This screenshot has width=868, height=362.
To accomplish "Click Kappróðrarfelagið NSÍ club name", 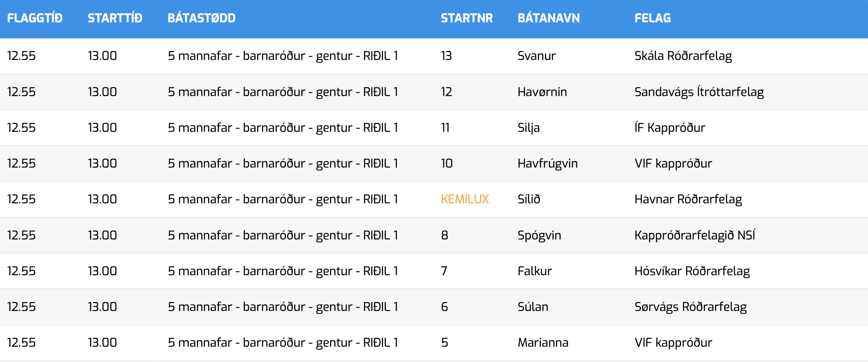I will tap(695, 235).
